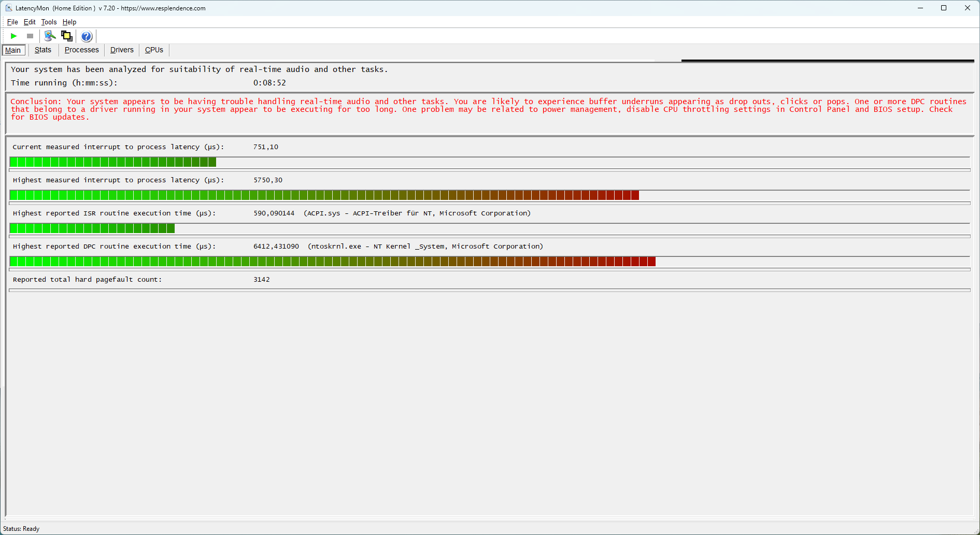Maximize the LatencyMon window
Viewport: 980px width, 535px height.
pos(944,8)
